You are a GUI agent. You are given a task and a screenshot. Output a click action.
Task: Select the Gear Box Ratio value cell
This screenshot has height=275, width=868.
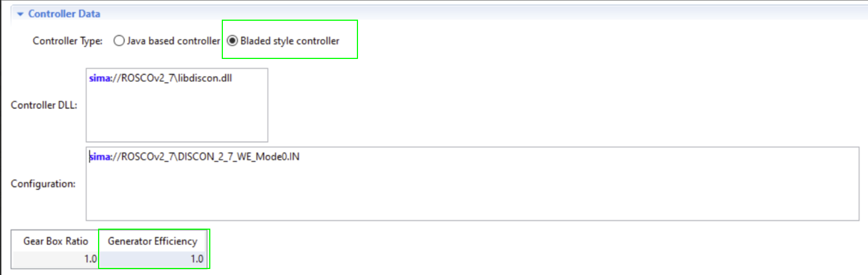click(x=55, y=259)
